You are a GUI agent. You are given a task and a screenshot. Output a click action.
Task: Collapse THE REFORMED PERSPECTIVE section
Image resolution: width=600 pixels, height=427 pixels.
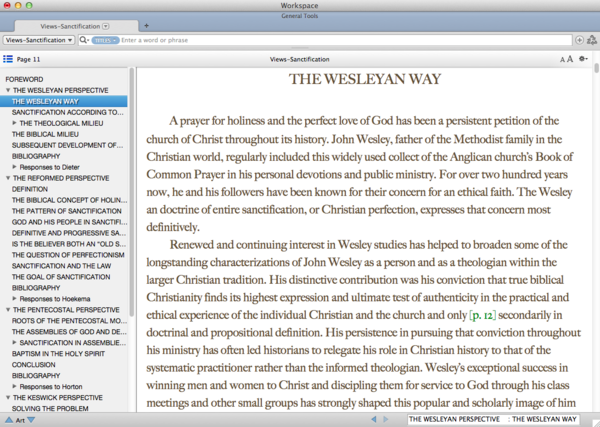click(8, 178)
